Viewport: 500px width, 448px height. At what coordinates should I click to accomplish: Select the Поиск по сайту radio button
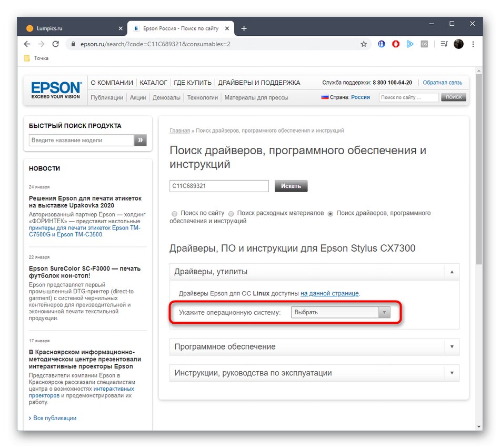tap(174, 214)
